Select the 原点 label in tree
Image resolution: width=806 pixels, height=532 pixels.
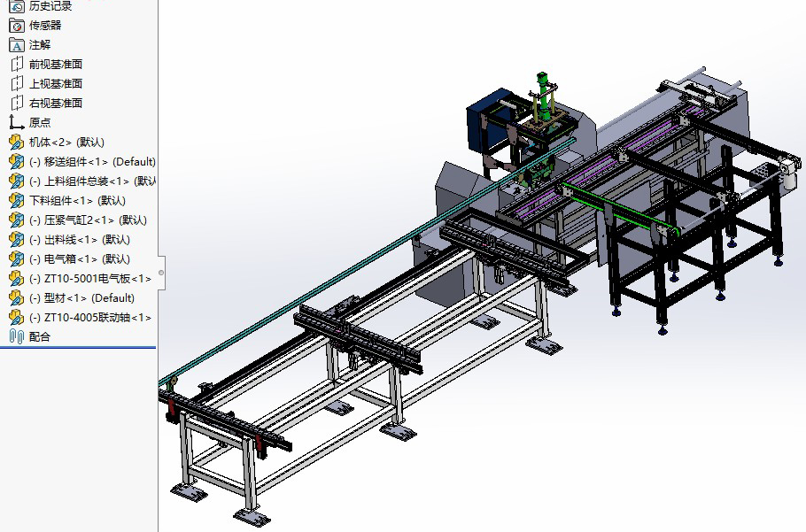coord(40,123)
